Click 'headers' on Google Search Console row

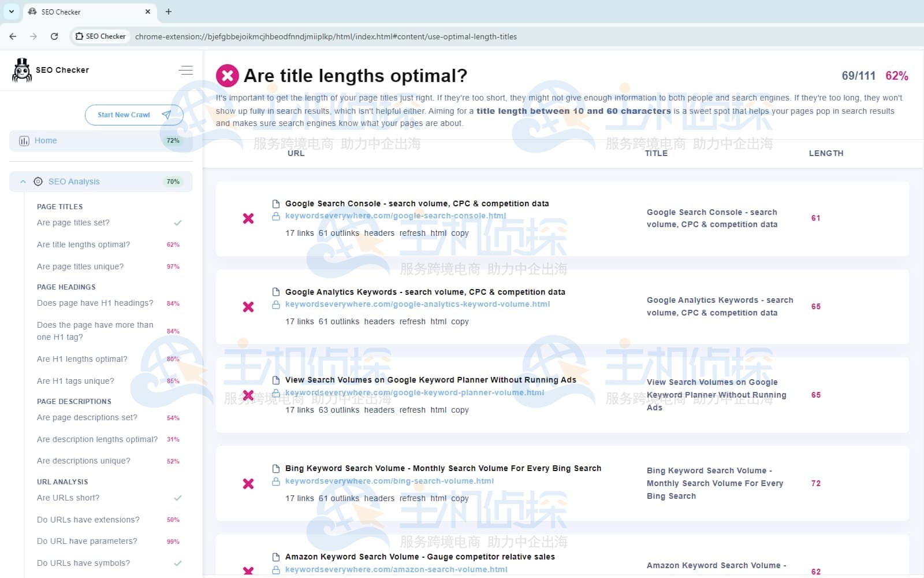[x=379, y=233]
